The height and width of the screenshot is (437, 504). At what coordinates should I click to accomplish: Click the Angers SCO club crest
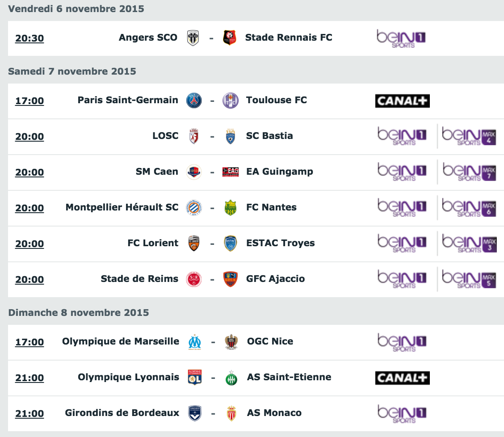193,38
